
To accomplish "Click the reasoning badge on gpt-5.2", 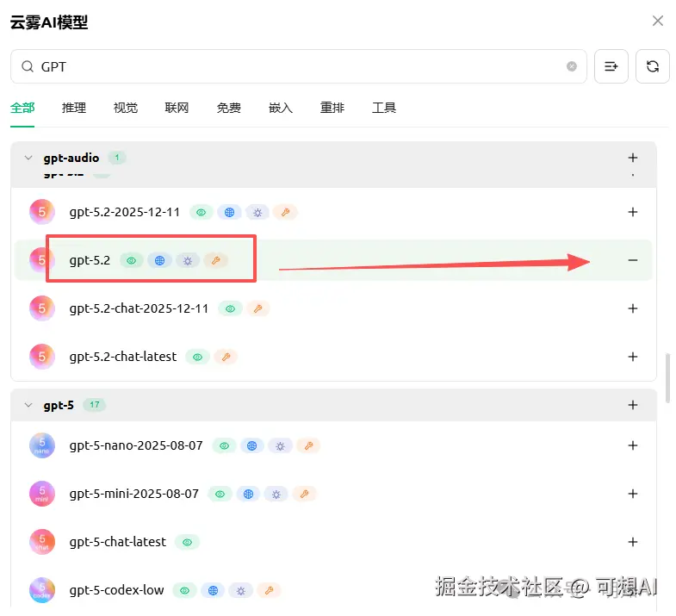I will click(188, 260).
